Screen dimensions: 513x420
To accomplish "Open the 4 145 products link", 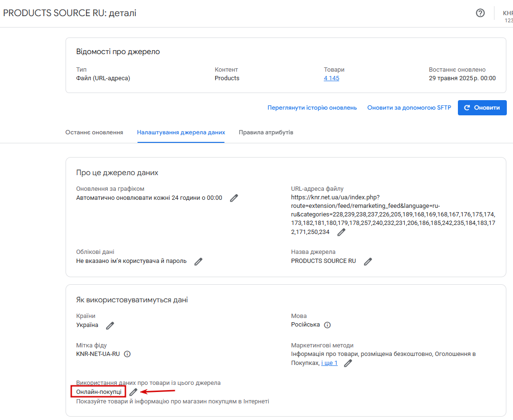I will point(332,78).
